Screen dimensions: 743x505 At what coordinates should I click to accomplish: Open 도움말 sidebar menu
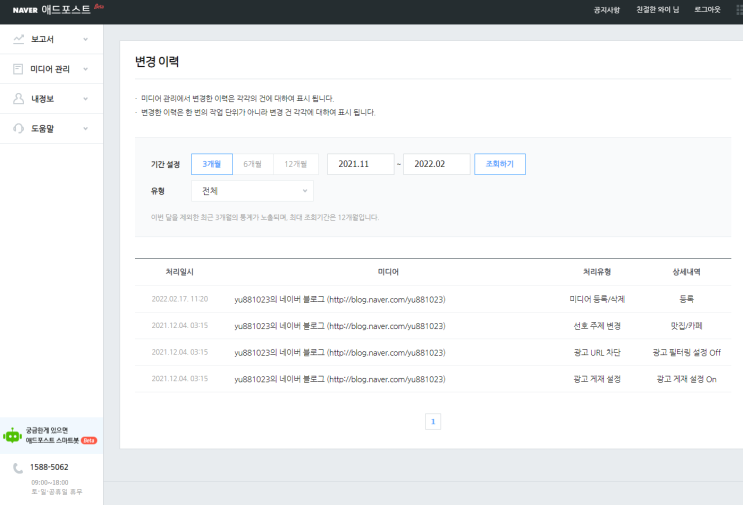(52, 128)
